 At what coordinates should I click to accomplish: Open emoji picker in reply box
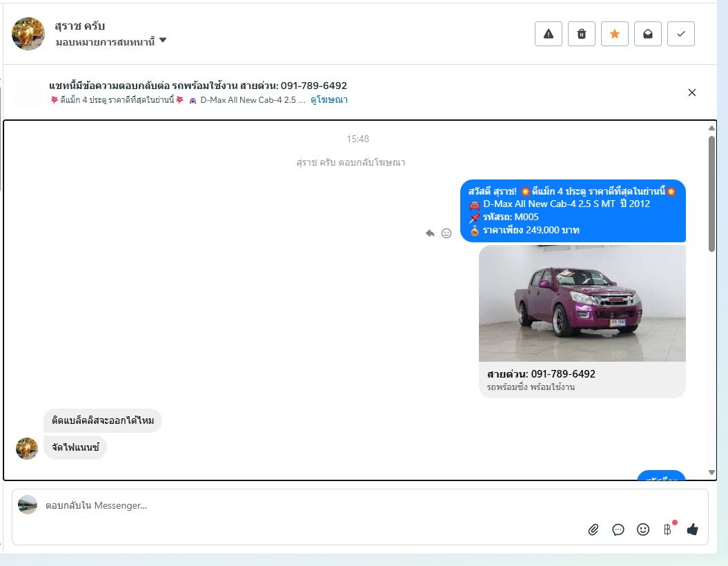click(x=643, y=530)
